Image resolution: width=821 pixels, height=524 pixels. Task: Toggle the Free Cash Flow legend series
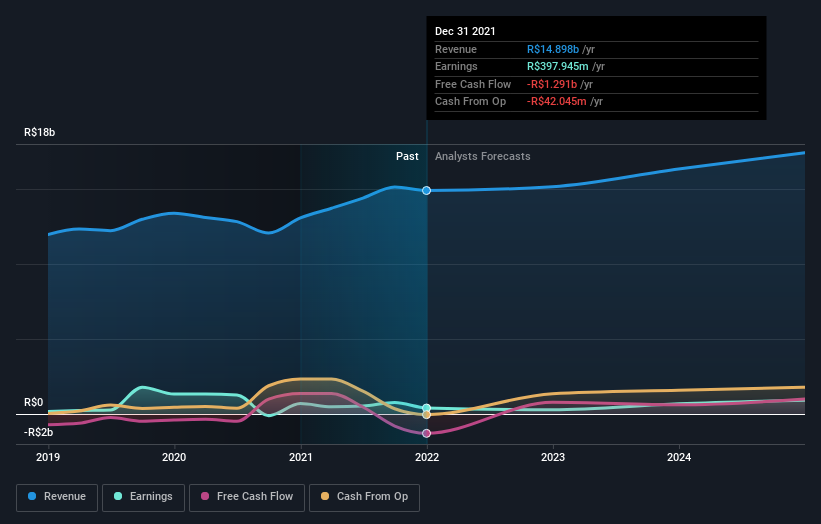click(x=247, y=497)
